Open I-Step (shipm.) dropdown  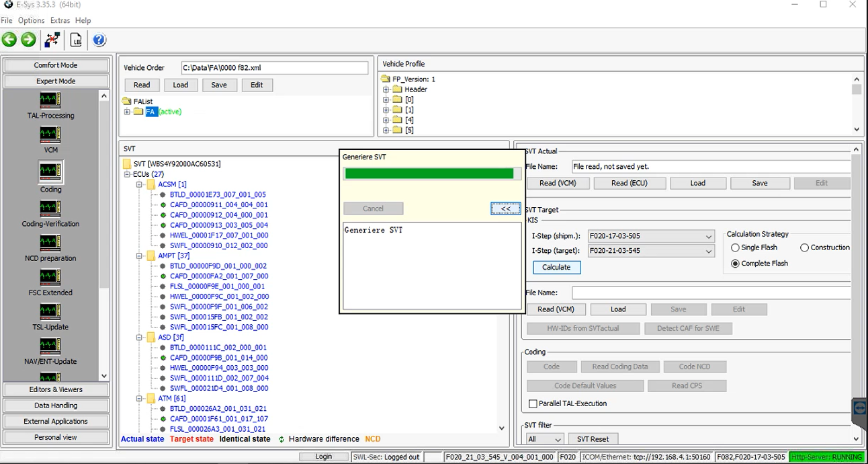(x=709, y=237)
